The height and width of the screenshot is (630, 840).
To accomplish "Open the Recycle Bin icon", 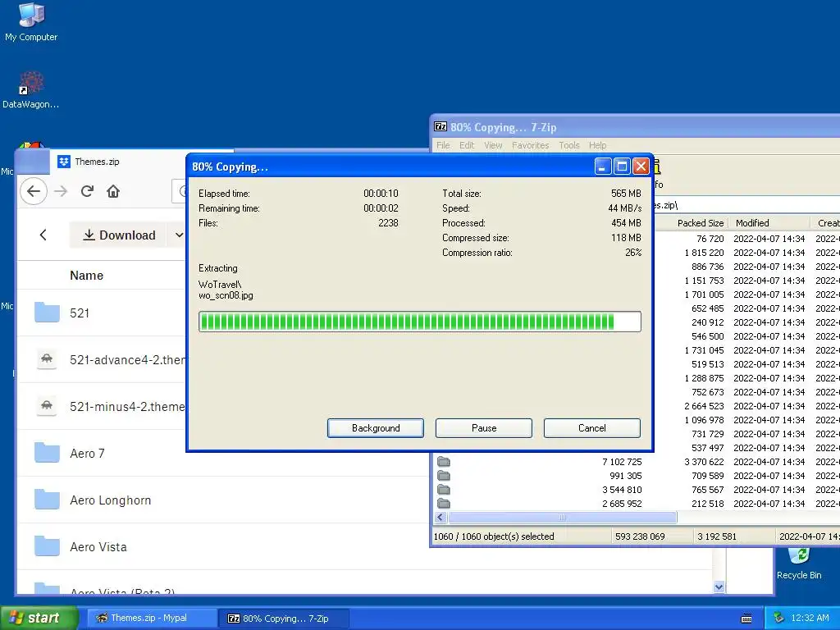I will pos(799,564).
